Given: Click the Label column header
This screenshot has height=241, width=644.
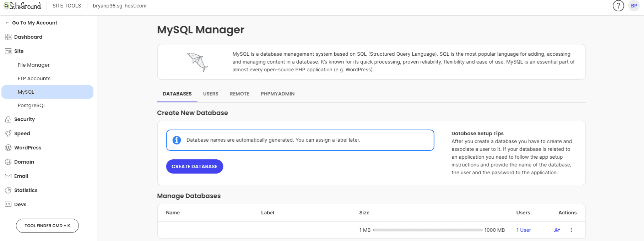Looking at the screenshot, I should pyautogui.click(x=268, y=213).
